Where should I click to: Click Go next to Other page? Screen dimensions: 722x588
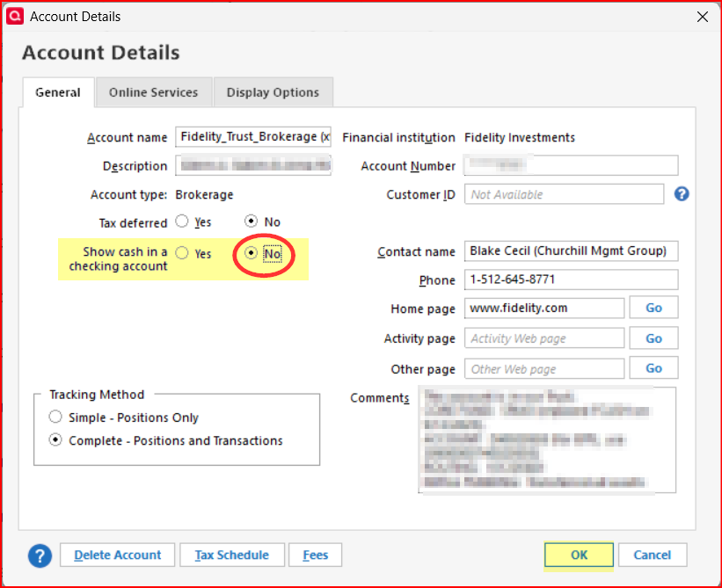click(x=654, y=368)
